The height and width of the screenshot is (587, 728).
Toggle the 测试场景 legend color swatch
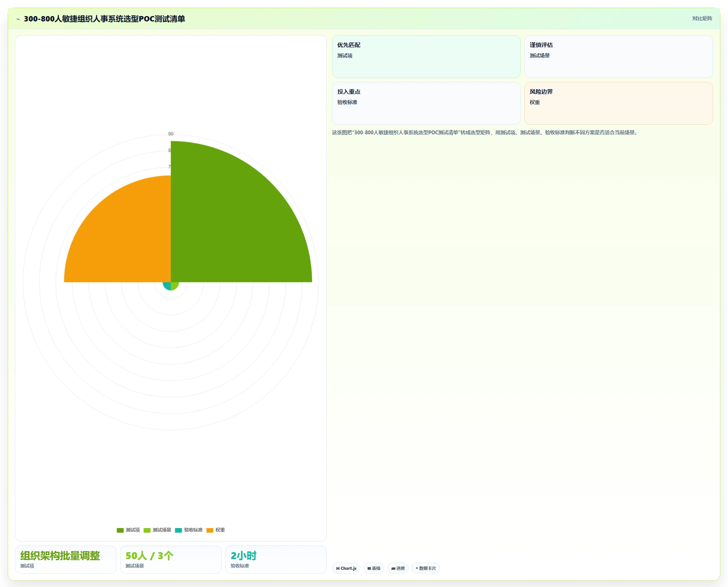tap(147, 530)
